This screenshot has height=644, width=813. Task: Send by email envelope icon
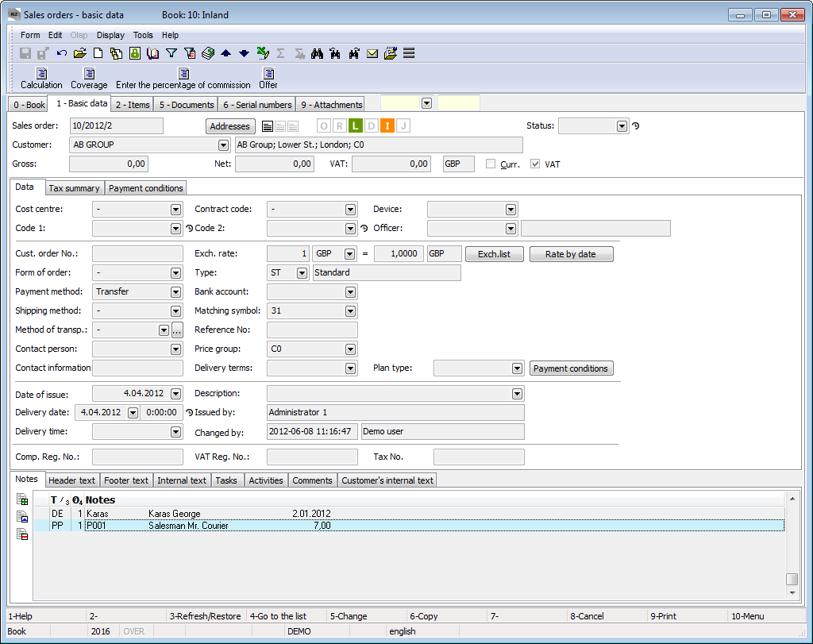(x=372, y=53)
